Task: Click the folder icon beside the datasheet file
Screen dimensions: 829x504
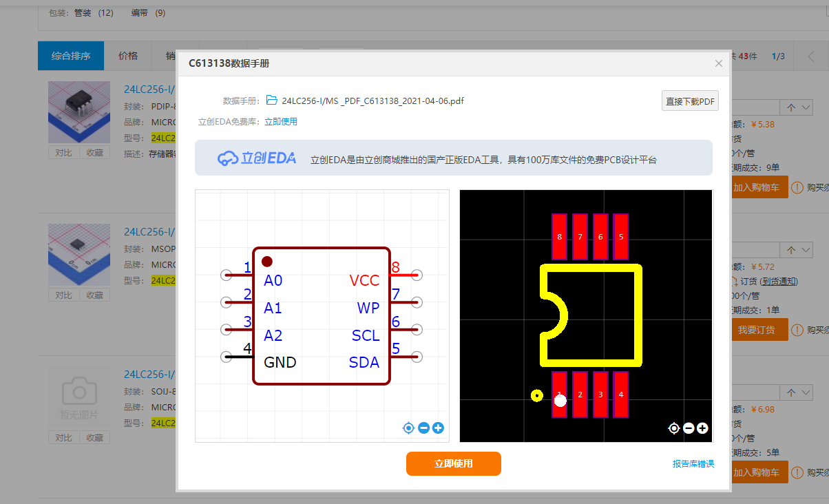Action: [271, 100]
